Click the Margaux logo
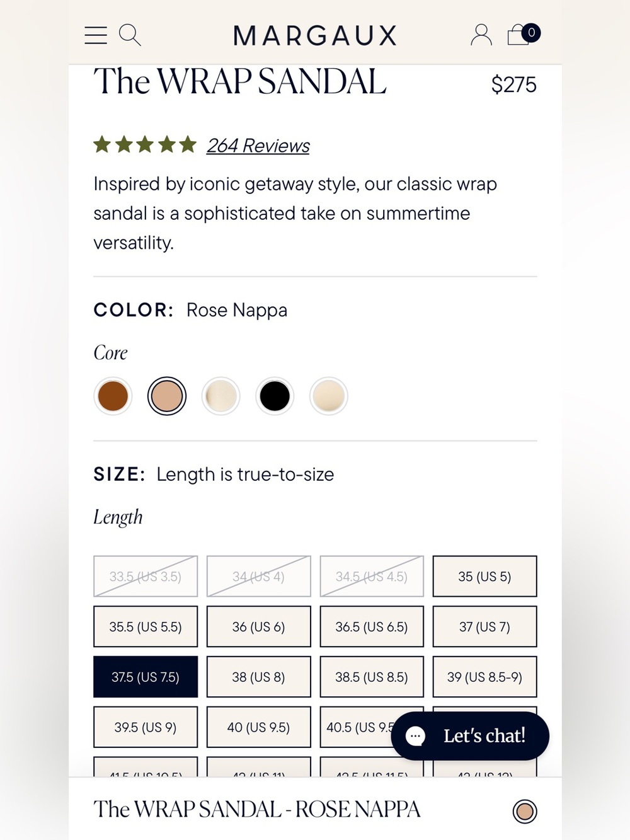630x840 pixels. pos(315,36)
